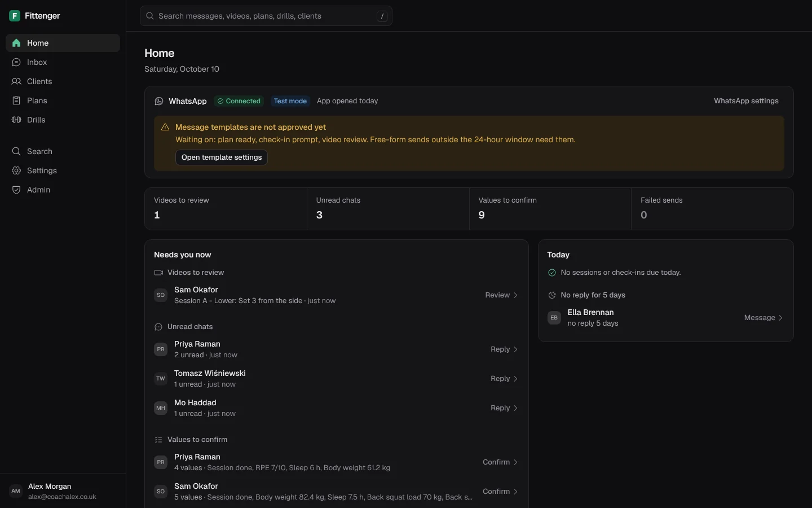Go to the Clients page
The height and width of the screenshot is (508, 812).
pos(63,81)
